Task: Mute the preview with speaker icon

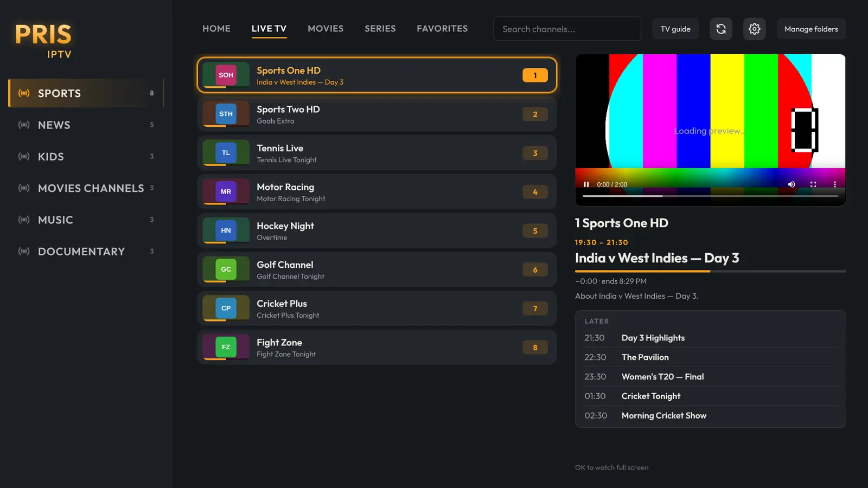Action: click(792, 184)
